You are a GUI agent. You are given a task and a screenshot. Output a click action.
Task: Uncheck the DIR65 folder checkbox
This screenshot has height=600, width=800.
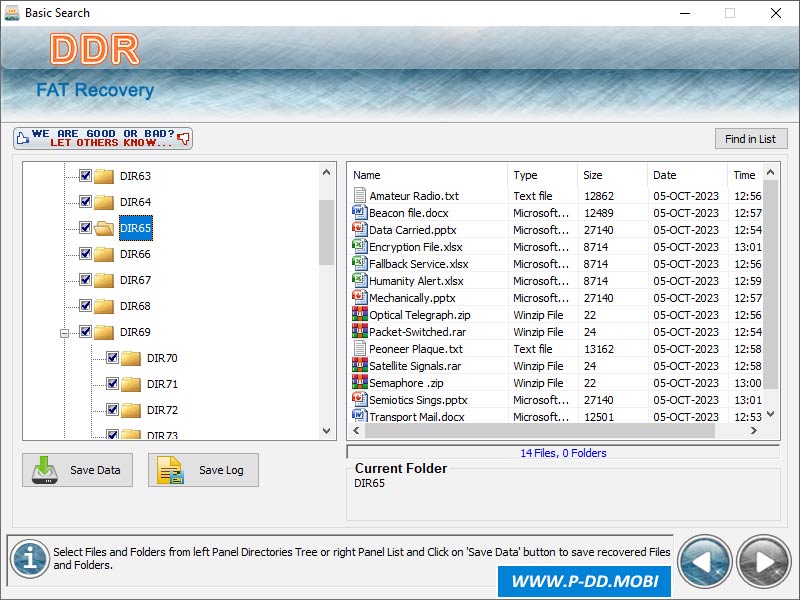(85, 228)
